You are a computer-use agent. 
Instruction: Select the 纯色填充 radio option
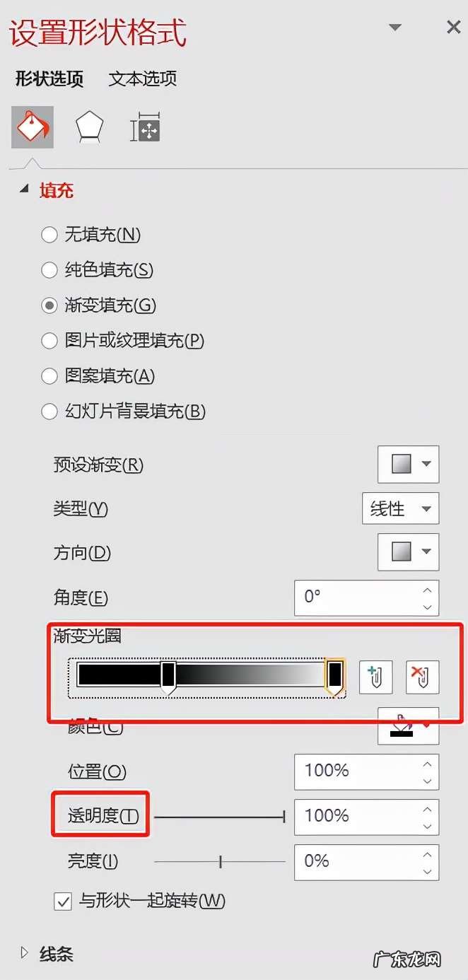tap(49, 270)
